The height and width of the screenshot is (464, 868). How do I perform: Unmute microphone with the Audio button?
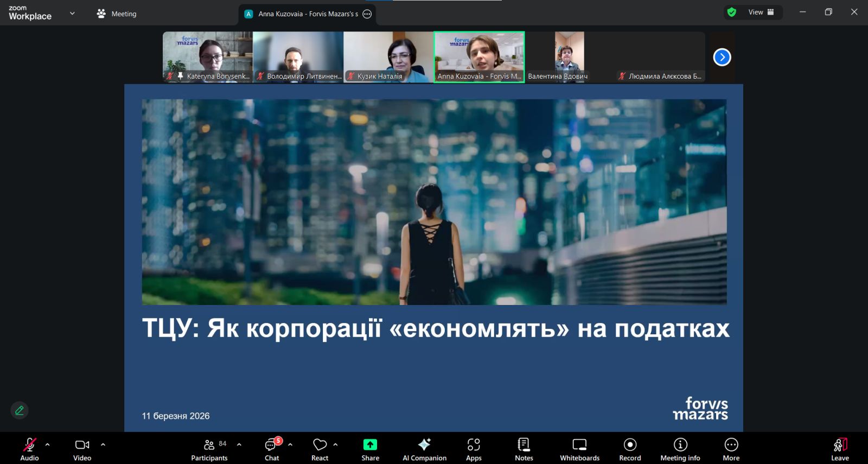click(29, 449)
